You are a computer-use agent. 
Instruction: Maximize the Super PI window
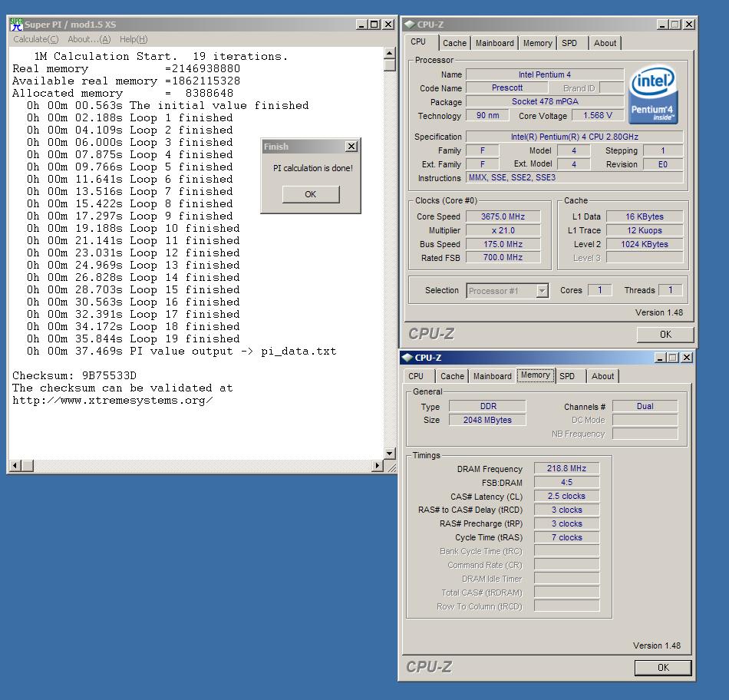pyautogui.click(x=374, y=25)
